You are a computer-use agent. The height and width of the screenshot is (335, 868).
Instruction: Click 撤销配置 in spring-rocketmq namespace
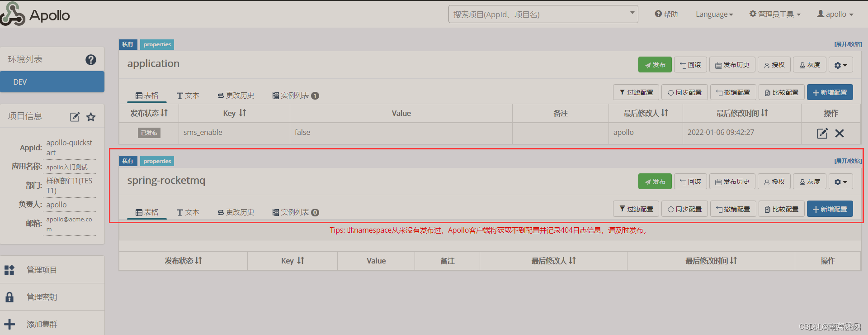coord(733,209)
